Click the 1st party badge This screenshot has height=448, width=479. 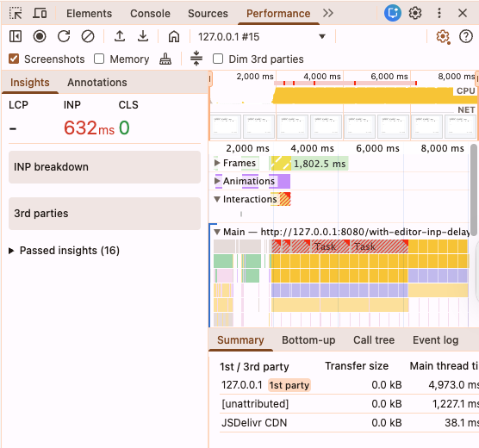[x=289, y=385]
